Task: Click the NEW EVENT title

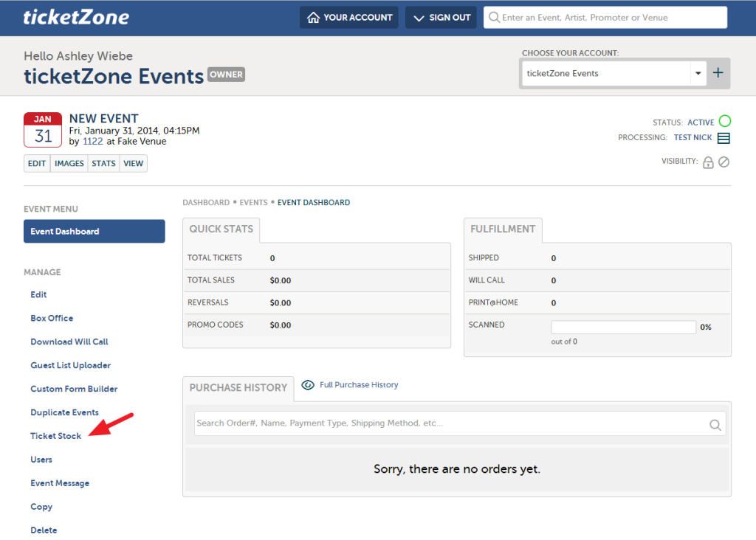Action: tap(103, 119)
